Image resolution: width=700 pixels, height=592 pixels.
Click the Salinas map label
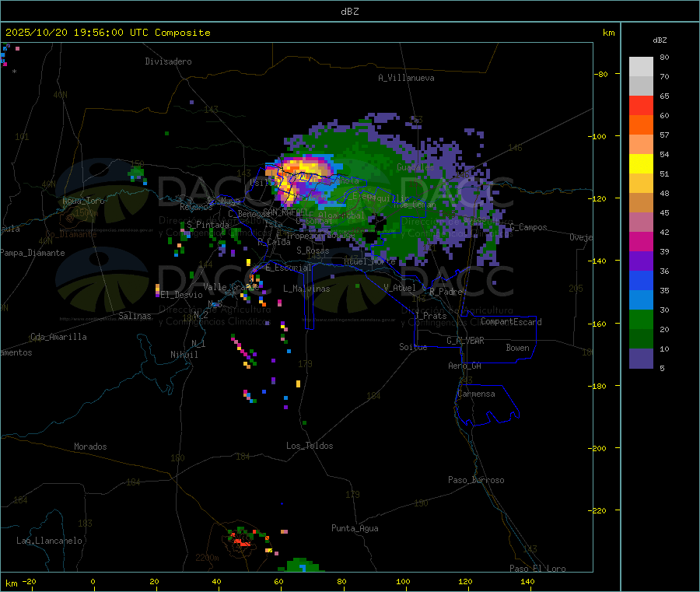[135, 316]
